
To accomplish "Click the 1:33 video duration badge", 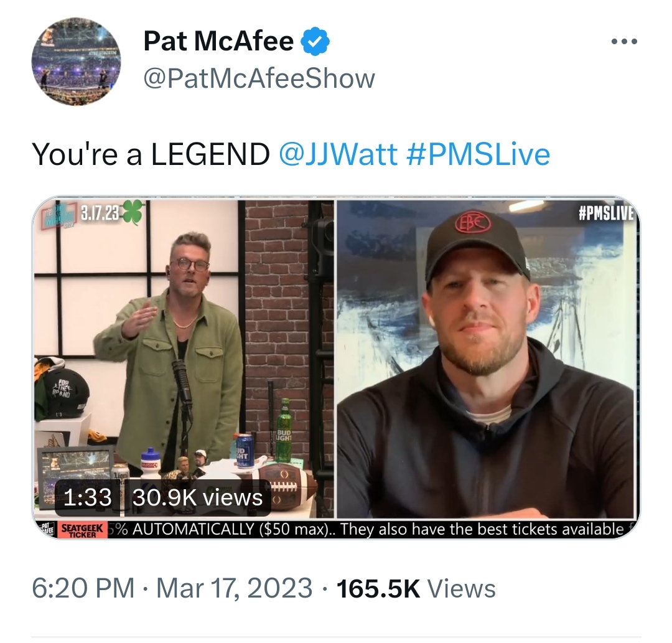I will point(88,497).
